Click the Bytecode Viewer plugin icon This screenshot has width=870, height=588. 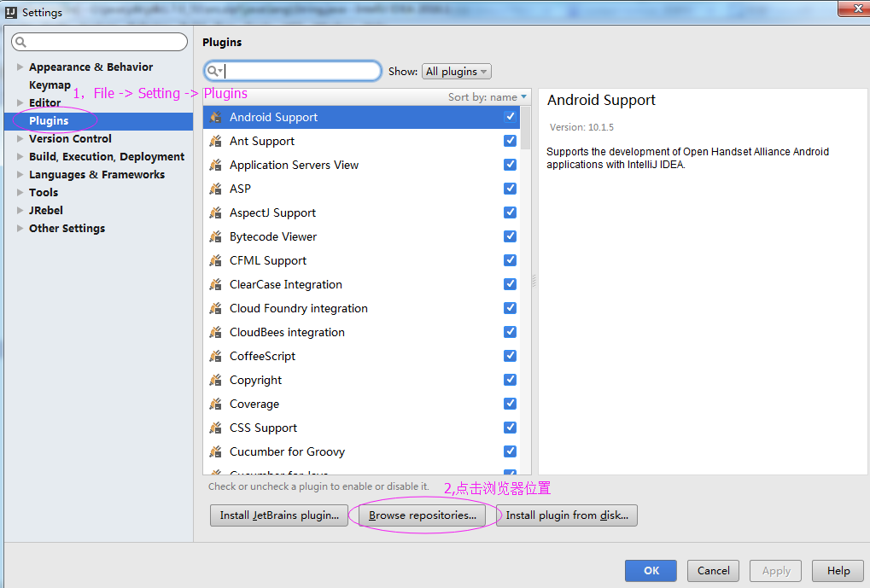(215, 236)
